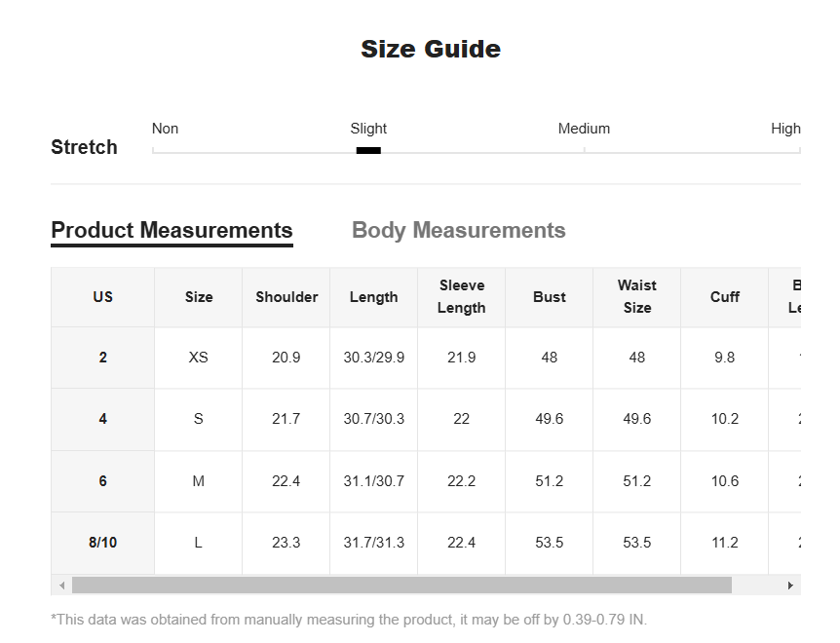The width and height of the screenshot is (840, 643).
Task: Click the Sleeve Length column header
Action: (462, 297)
